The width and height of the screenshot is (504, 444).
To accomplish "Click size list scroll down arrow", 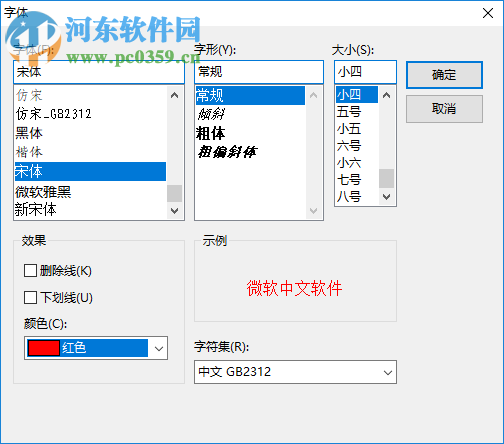I will [387, 197].
